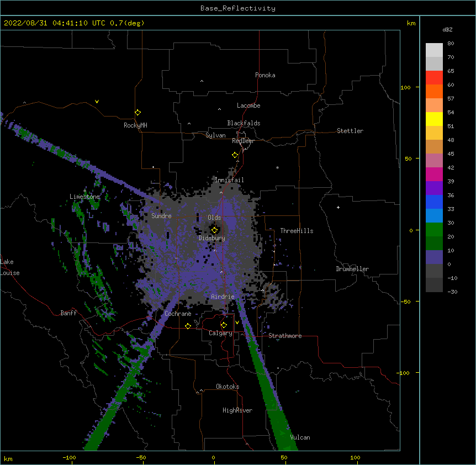Click the Lacombe town label
The height and width of the screenshot is (465, 476).
pos(248,105)
